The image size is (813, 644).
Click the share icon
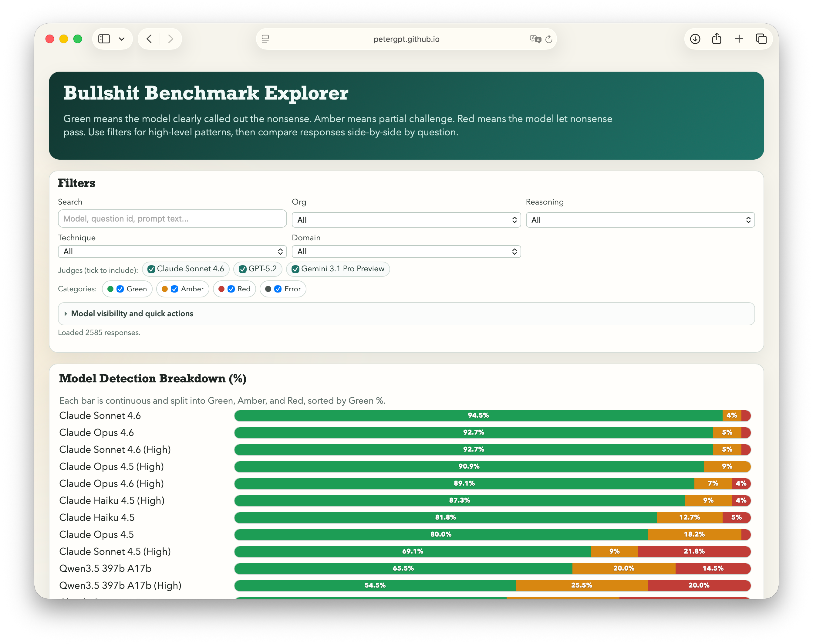coord(717,39)
